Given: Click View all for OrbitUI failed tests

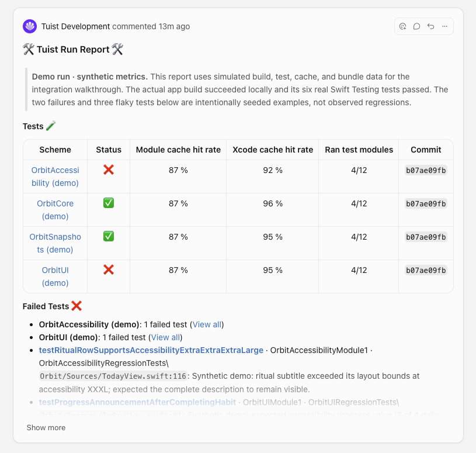Looking at the screenshot, I should [165, 337].
